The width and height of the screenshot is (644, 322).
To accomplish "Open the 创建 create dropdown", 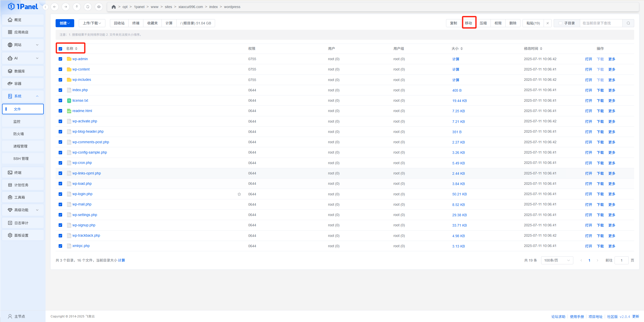I will 65,23.
